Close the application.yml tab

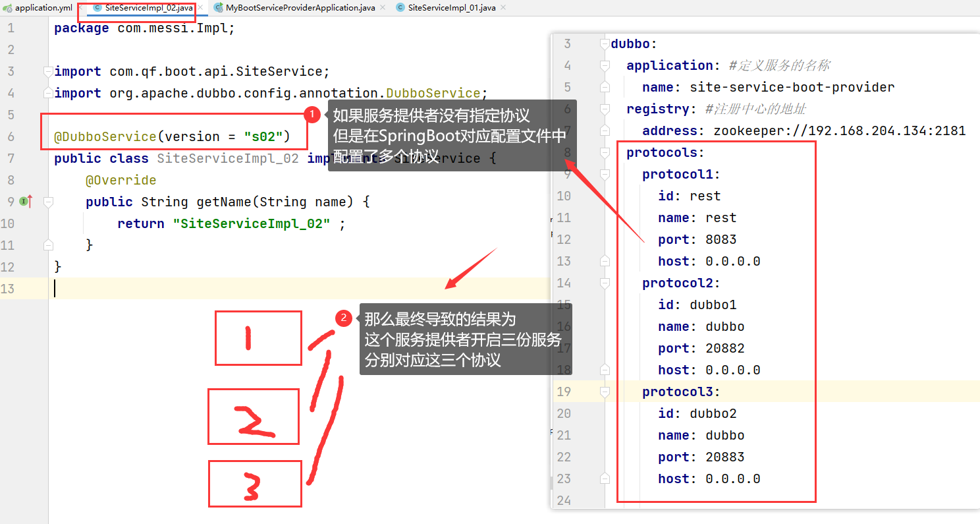(79, 8)
